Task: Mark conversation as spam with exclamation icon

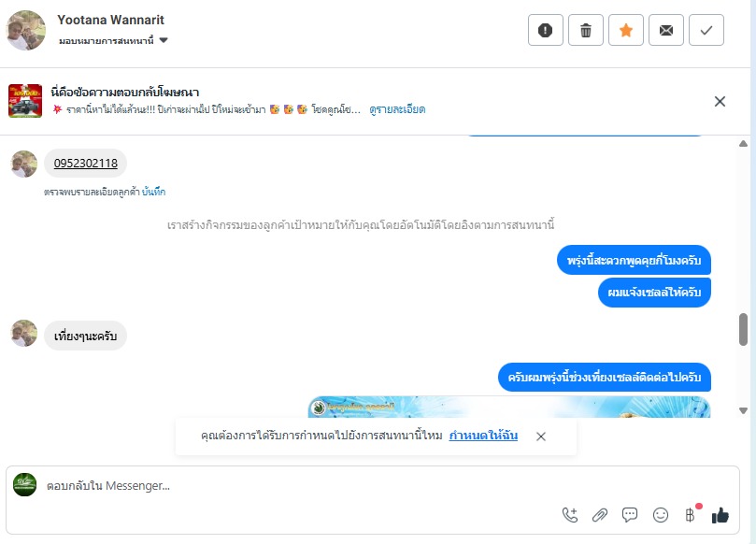Action: (x=546, y=31)
